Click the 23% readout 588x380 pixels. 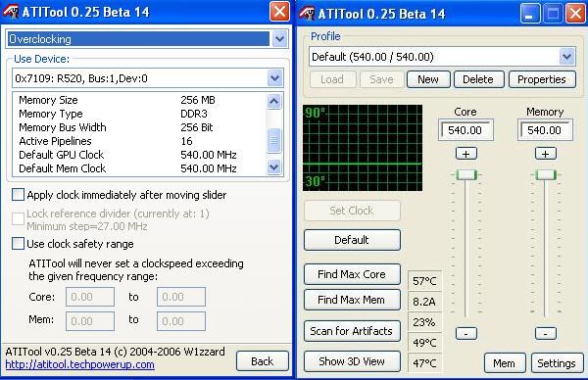point(424,322)
